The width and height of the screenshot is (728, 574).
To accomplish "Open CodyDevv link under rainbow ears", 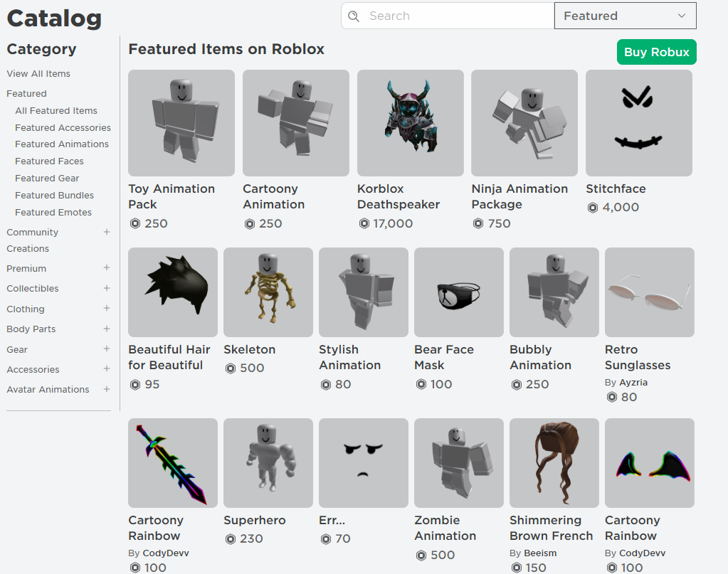I will (x=642, y=553).
